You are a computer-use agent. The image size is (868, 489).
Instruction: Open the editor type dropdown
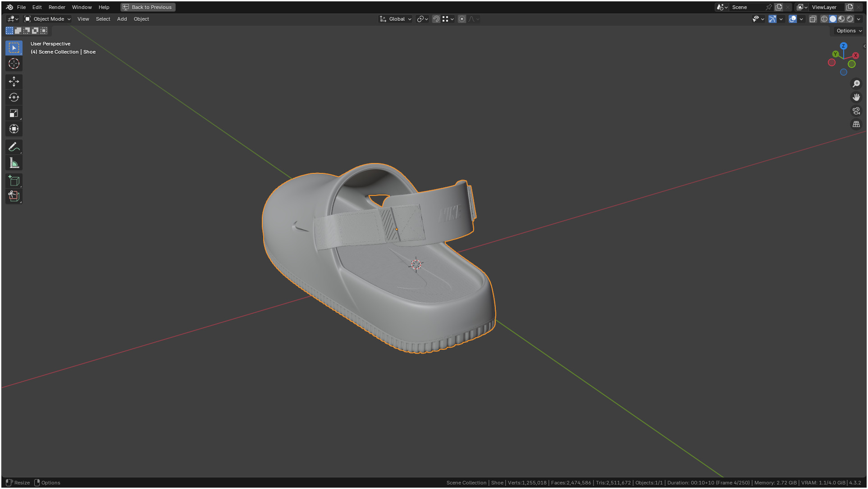click(x=13, y=19)
